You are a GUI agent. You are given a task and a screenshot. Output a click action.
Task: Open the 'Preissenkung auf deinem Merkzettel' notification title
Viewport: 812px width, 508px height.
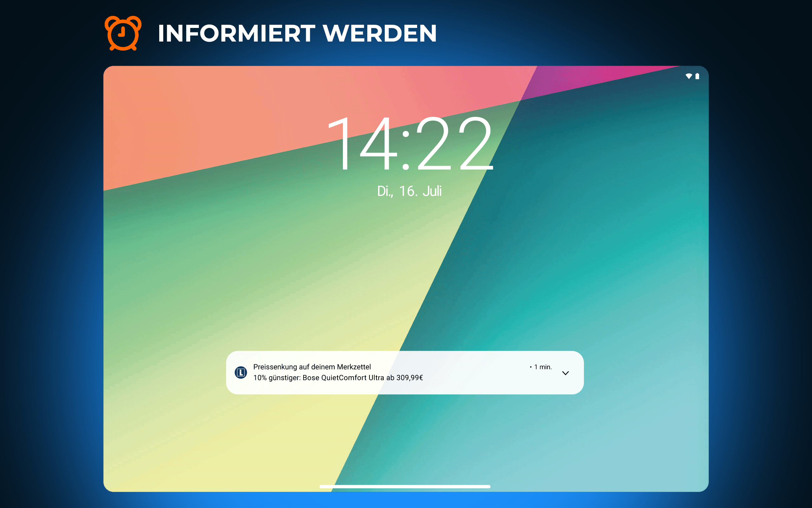pos(312,367)
